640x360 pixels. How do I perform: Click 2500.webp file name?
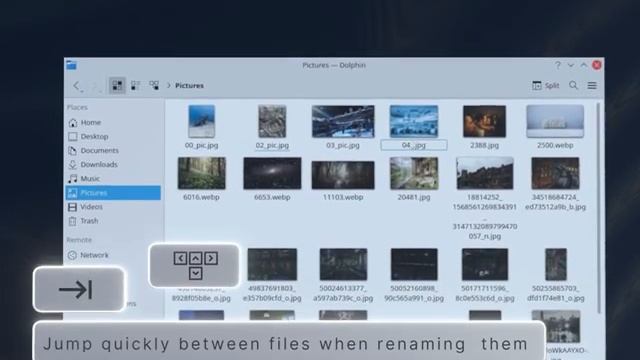(555, 145)
